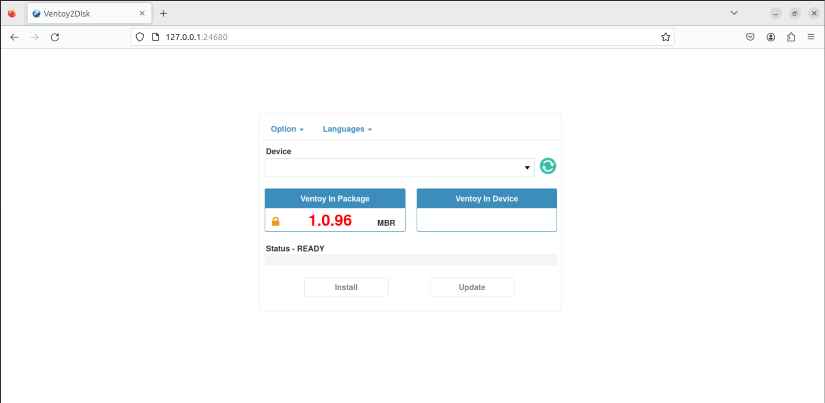Bookmark this page with star icon
This screenshot has height=403, width=825.
666,37
